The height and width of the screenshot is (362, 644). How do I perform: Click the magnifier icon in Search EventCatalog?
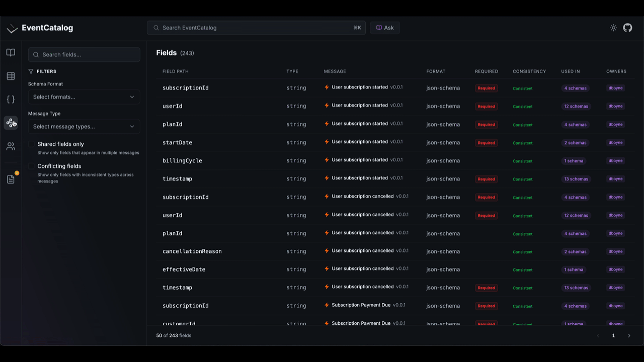click(156, 28)
